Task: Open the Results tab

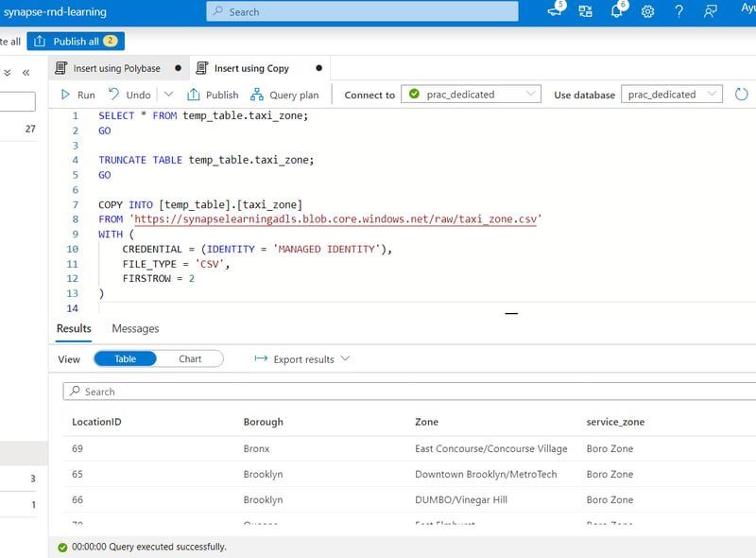Action: click(x=74, y=328)
